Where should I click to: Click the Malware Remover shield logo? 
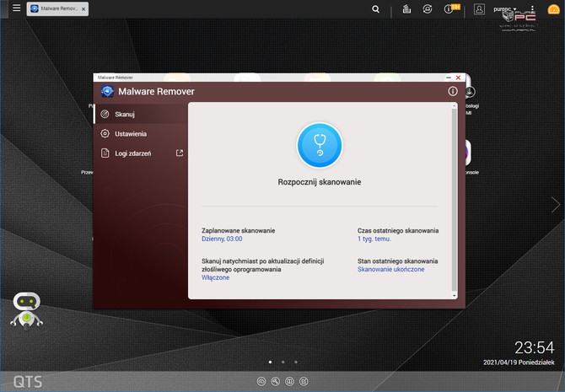[x=107, y=92]
